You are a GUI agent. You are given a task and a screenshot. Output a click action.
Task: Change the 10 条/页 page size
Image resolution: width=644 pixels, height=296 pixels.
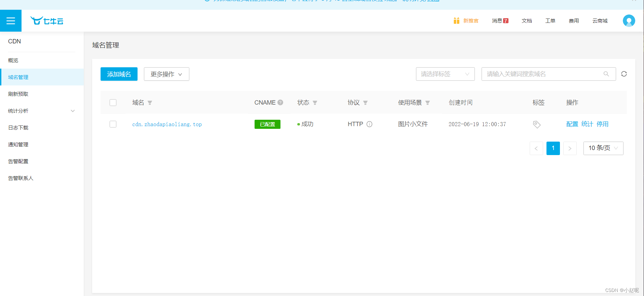click(x=603, y=148)
